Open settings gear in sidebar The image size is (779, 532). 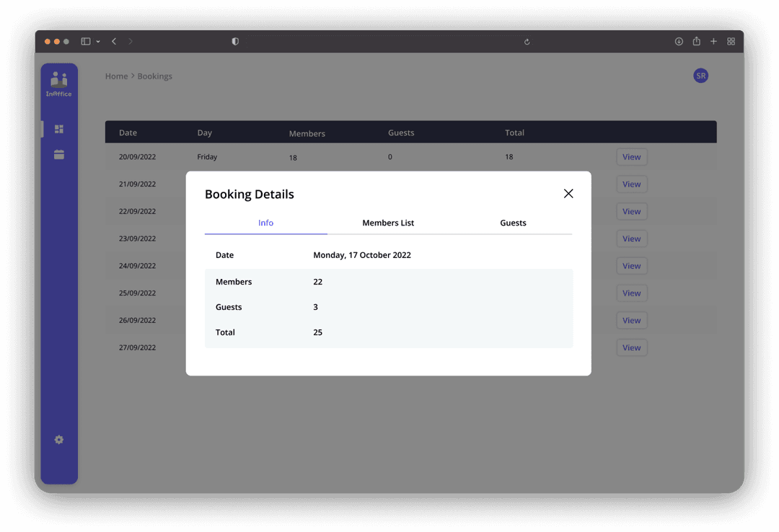pyautogui.click(x=59, y=440)
